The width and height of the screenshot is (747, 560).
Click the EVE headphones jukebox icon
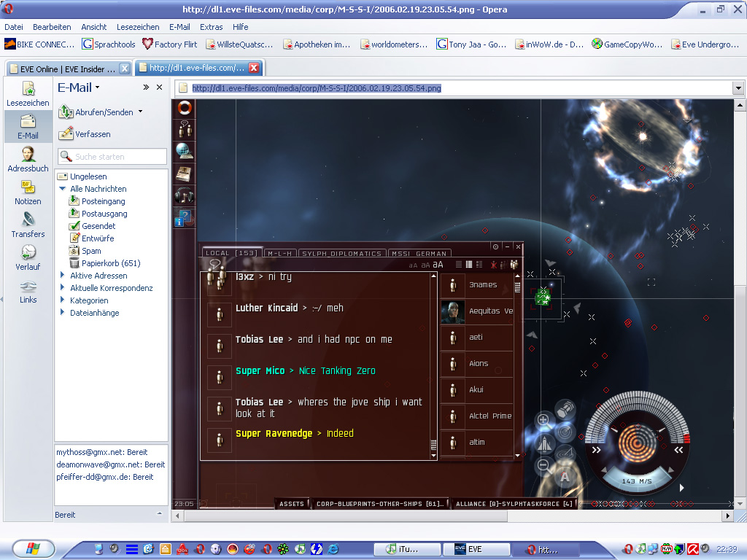pyautogui.click(x=185, y=195)
